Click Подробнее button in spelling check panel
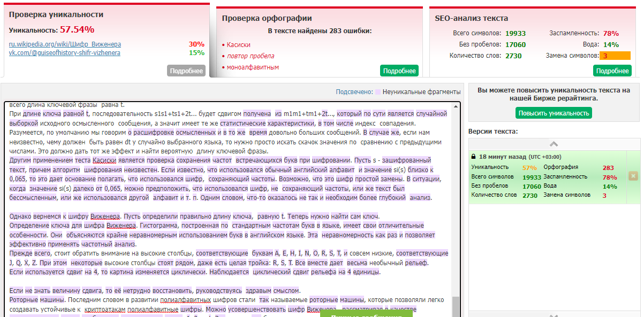Screen dimensions: 644x317 coord(399,71)
